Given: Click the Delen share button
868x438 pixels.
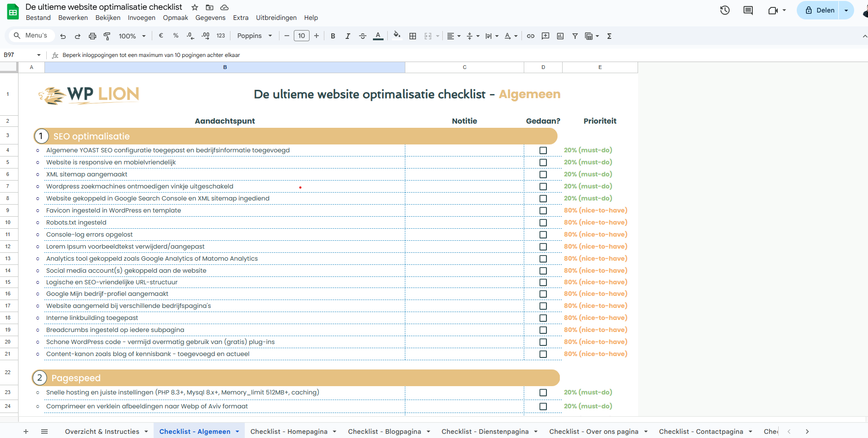Looking at the screenshot, I should (819, 10).
